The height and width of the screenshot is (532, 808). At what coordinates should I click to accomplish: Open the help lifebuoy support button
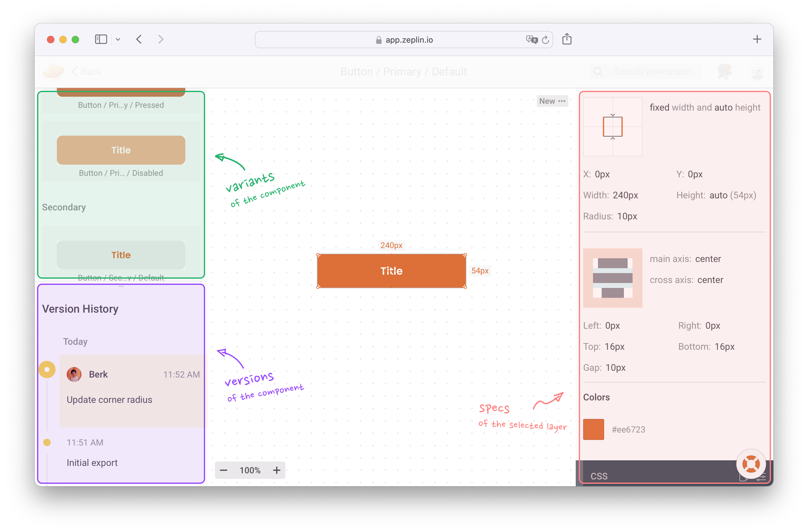(751, 464)
